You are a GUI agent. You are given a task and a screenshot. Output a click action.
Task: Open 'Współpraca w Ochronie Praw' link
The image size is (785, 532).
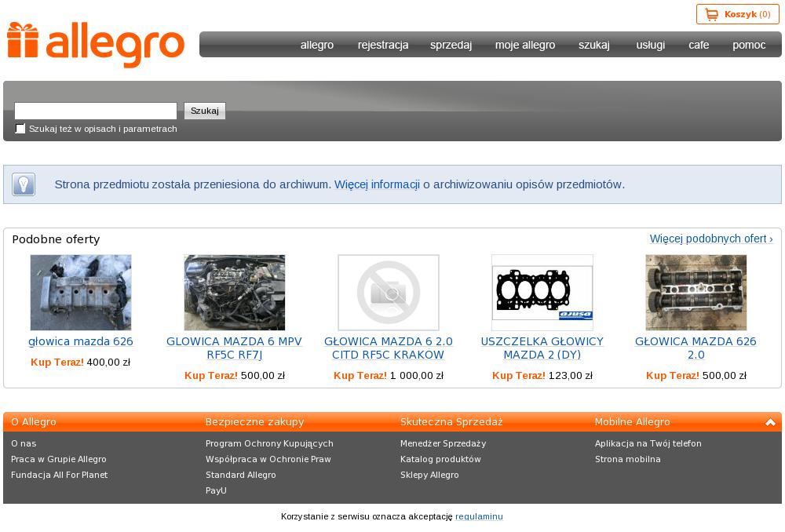[268, 459]
